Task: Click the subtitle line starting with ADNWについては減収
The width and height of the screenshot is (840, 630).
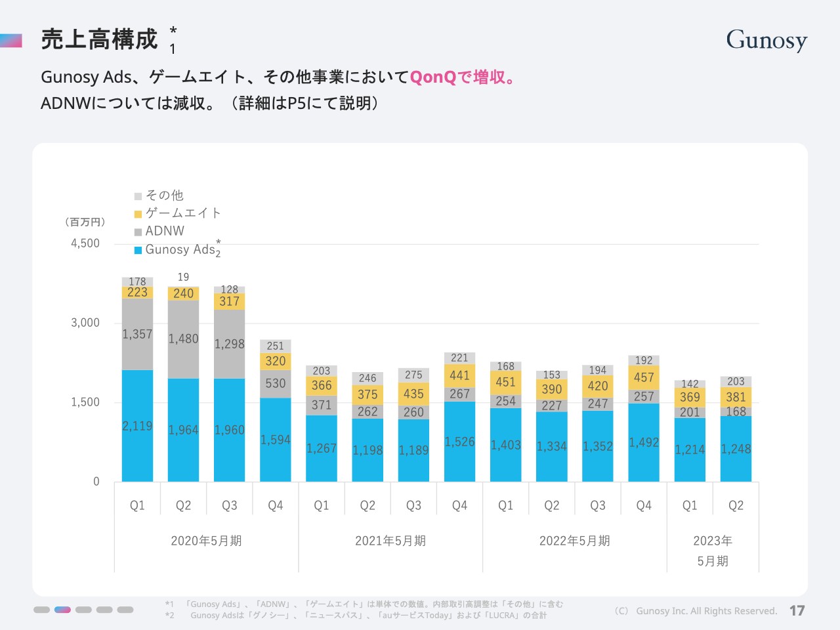Action: point(210,104)
